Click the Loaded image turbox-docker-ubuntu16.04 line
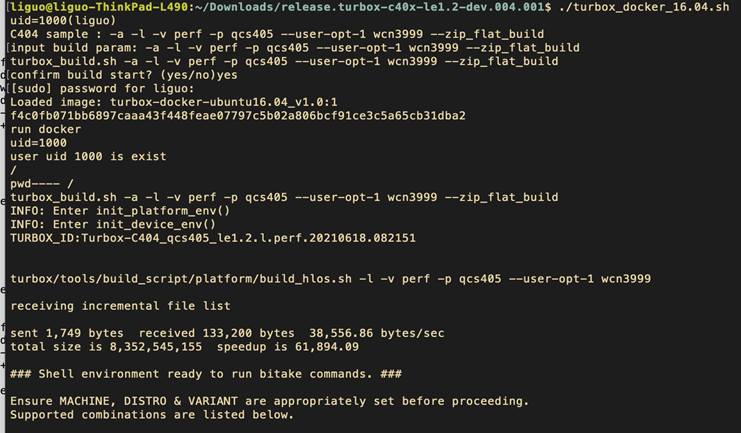This screenshot has height=433, width=741. pyautogui.click(x=174, y=102)
